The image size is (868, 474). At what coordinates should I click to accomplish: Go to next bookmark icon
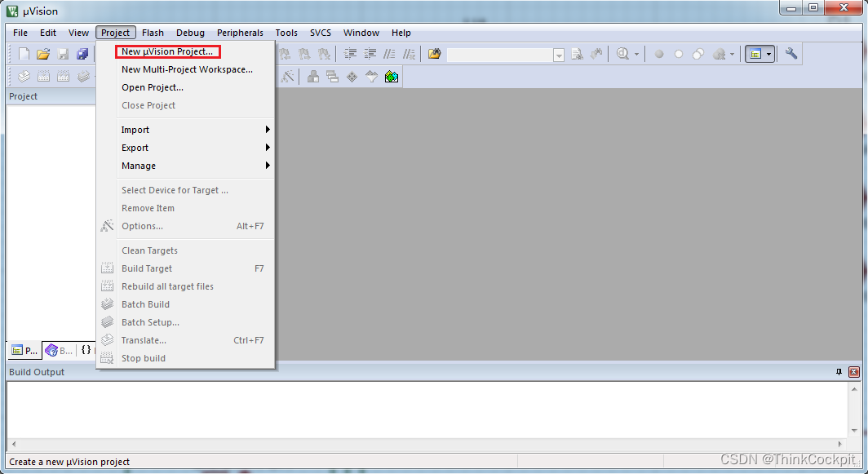point(304,54)
